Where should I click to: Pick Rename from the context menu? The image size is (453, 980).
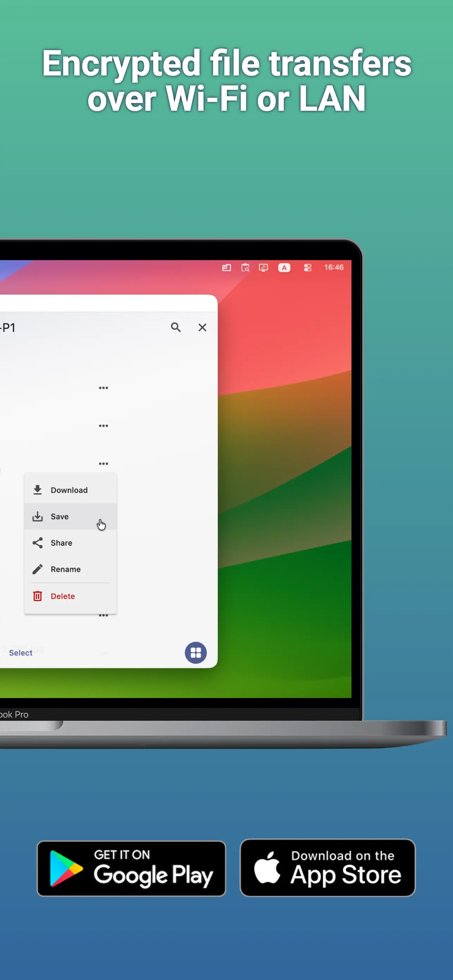[x=70, y=569]
